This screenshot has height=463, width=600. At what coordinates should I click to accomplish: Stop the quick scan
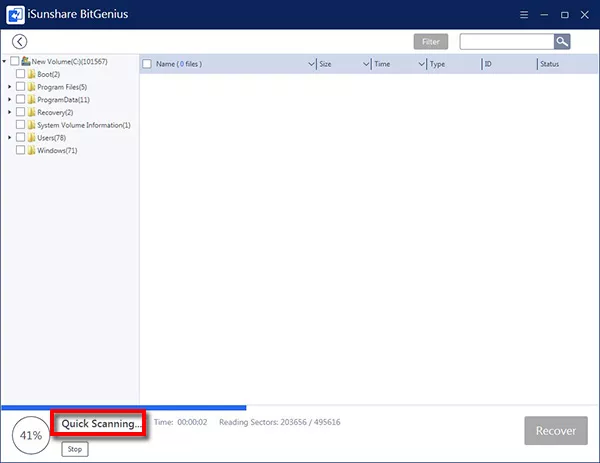pyautogui.click(x=75, y=449)
